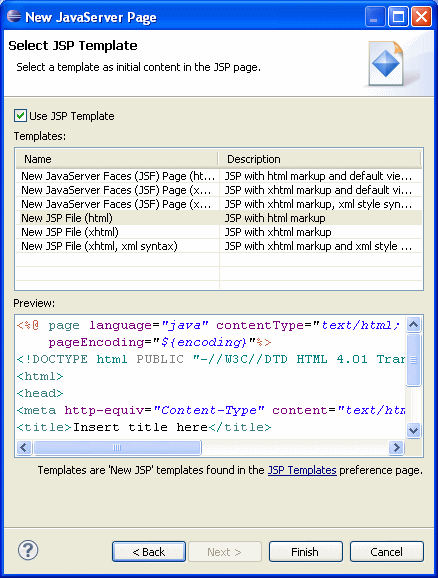Click the Back button
Screen dimensions: 438x578
[x=149, y=552]
